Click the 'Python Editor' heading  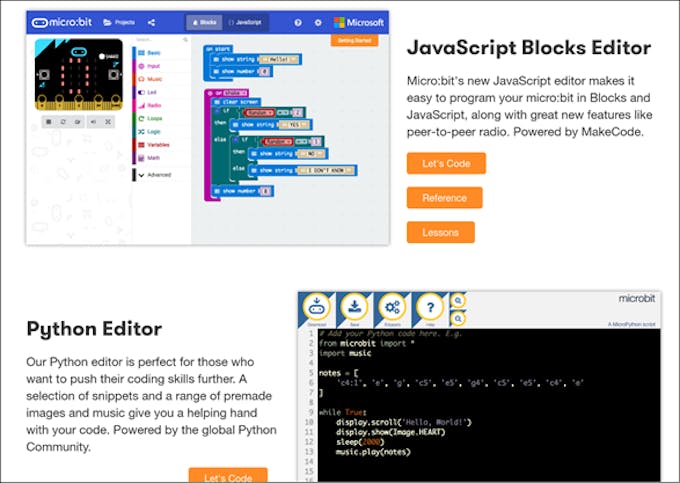pos(94,329)
